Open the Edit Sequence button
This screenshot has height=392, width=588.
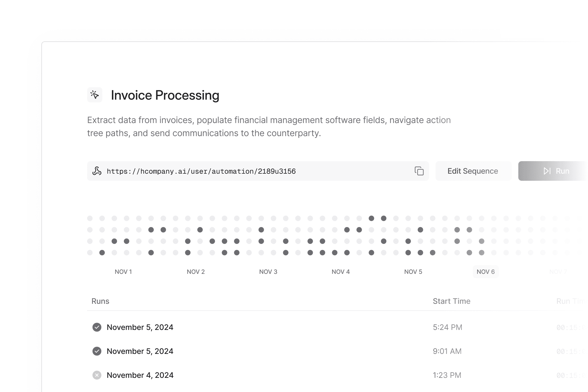(473, 171)
